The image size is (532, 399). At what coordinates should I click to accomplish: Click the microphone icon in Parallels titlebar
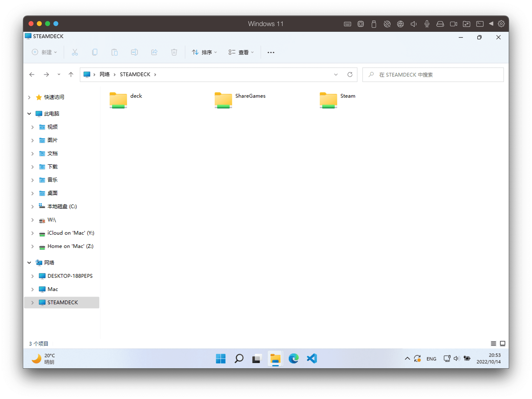pos(427,24)
